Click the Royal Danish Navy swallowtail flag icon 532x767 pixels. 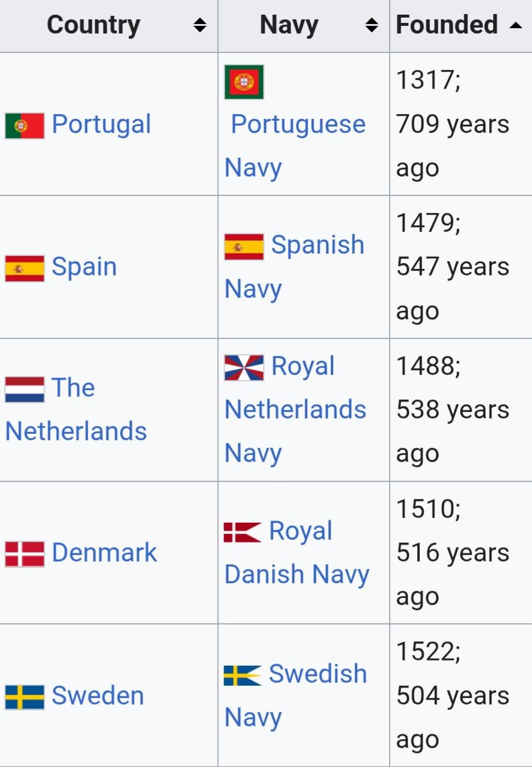pos(242,532)
